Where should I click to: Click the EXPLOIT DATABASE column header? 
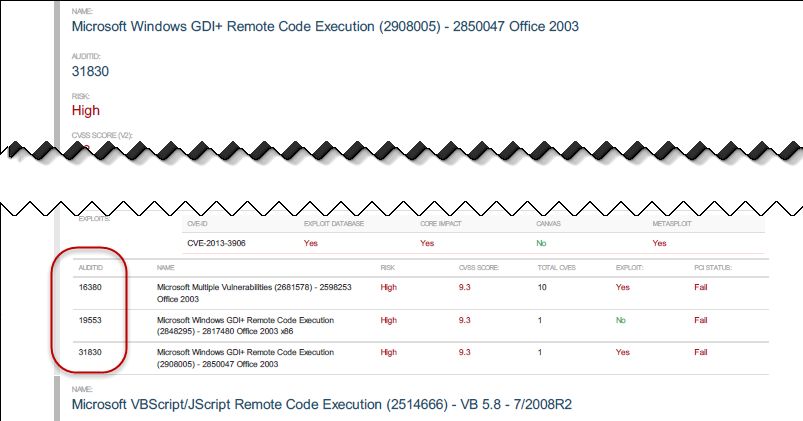click(x=334, y=224)
